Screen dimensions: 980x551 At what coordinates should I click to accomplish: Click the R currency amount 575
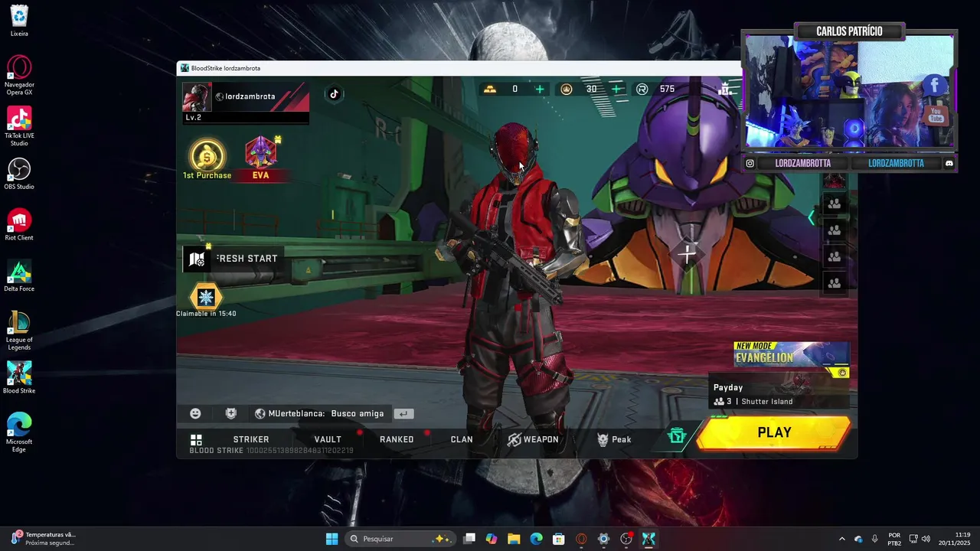click(667, 89)
